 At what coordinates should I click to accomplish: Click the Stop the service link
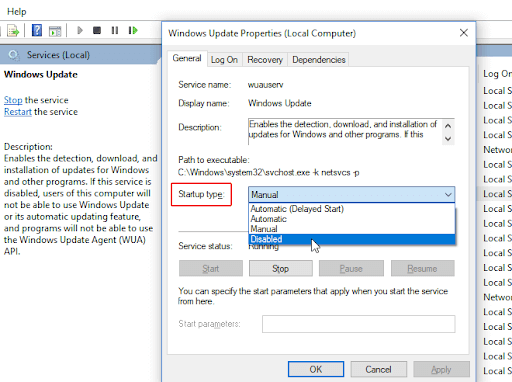tap(13, 100)
